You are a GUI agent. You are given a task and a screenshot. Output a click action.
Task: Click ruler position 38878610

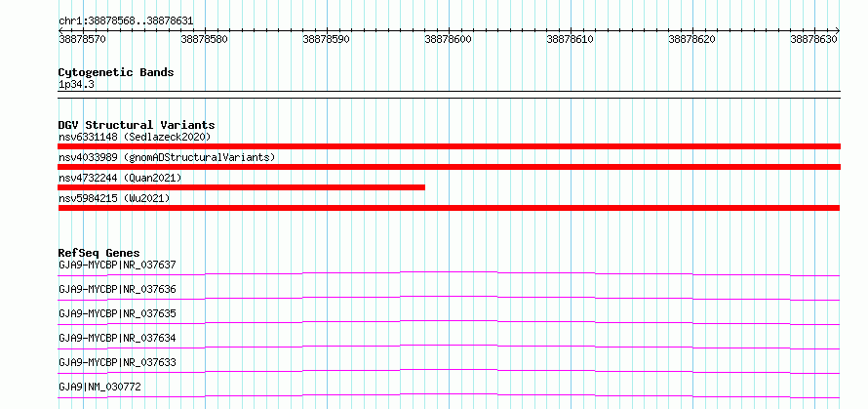coord(570,39)
